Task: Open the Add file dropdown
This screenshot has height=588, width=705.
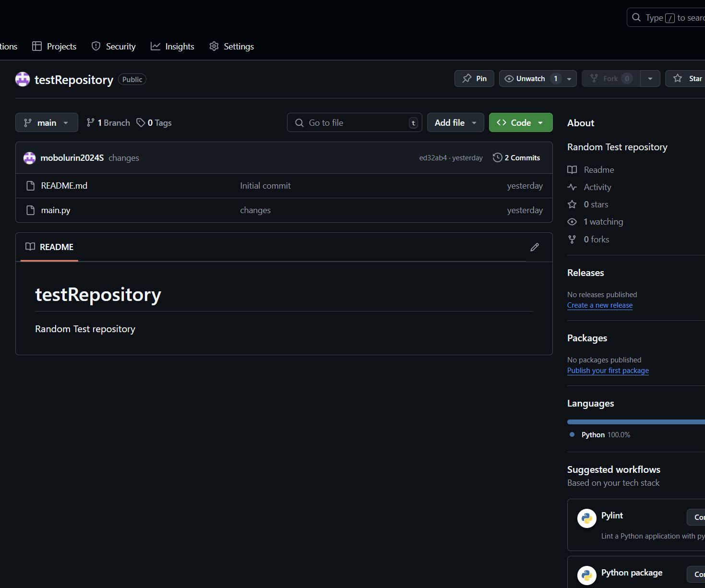Action: (x=454, y=122)
